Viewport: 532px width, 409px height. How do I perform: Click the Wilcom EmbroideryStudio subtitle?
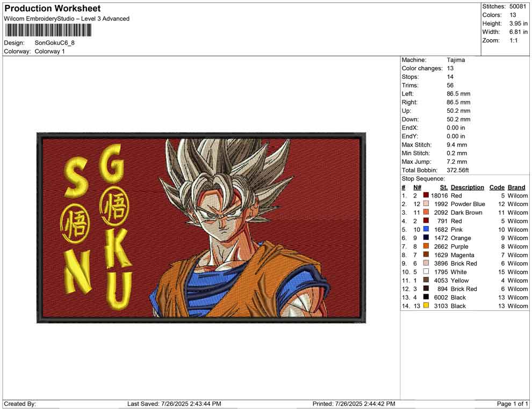tap(67, 19)
